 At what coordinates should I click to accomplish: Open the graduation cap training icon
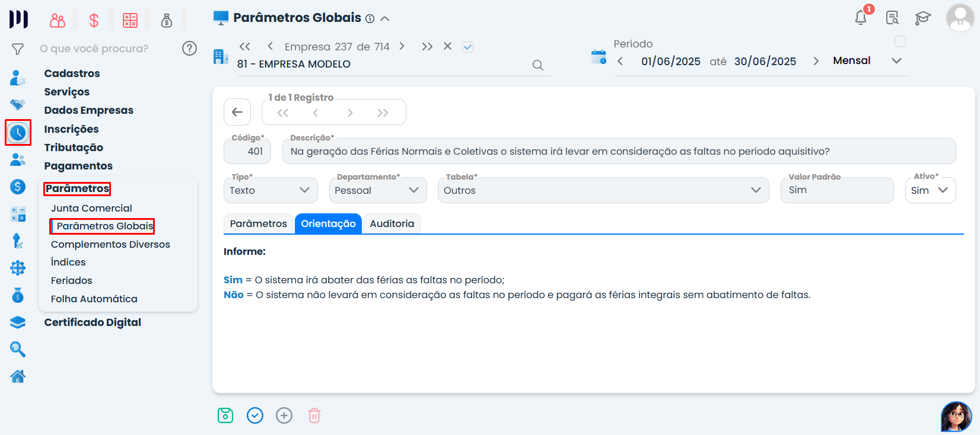click(x=922, y=18)
